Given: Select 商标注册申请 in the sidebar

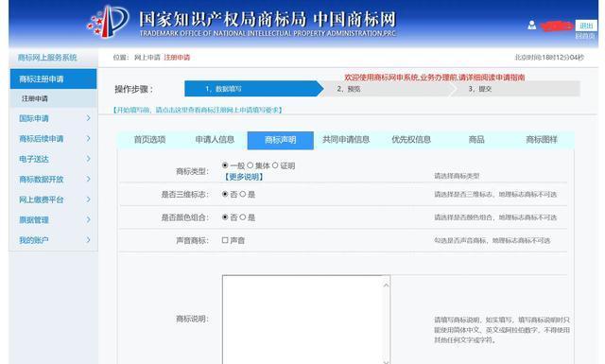Looking at the screenshot, I should pos(53,79).
